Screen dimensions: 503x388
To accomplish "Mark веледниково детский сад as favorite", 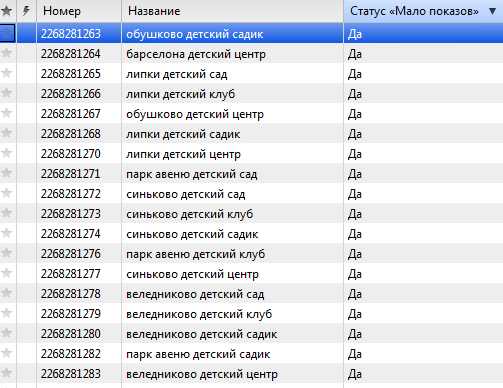I will (x=7, y=293).
